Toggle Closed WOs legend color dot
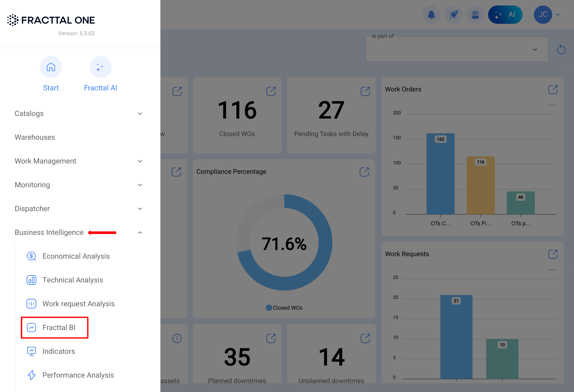Screen dimensions: 574x392 click(x=269, y=308)
